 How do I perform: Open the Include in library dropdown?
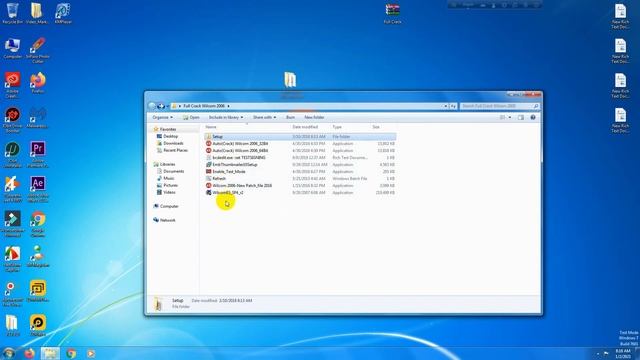[x=226, y=118]
